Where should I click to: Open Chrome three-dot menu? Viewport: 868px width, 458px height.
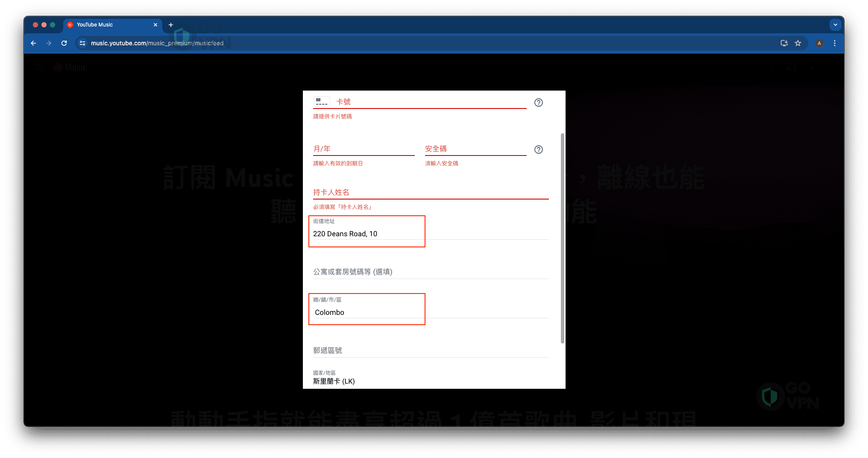coord(835,43)
